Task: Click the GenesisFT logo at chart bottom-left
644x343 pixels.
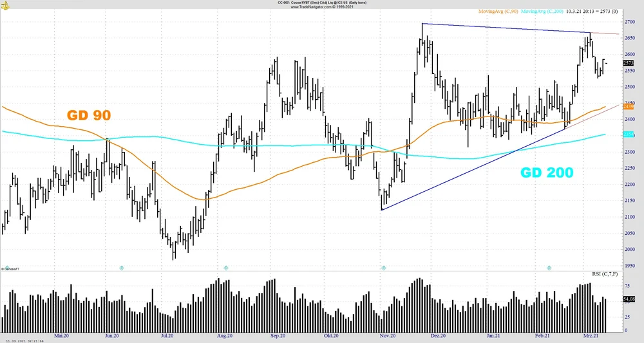Action: [x=10, y=268]
